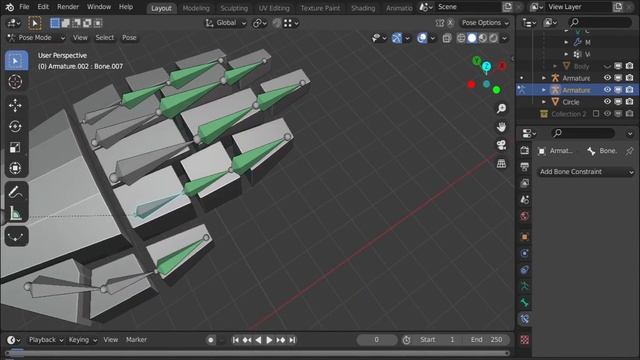
Task: Open the Armature data properties tab
Action: (524, 286)
